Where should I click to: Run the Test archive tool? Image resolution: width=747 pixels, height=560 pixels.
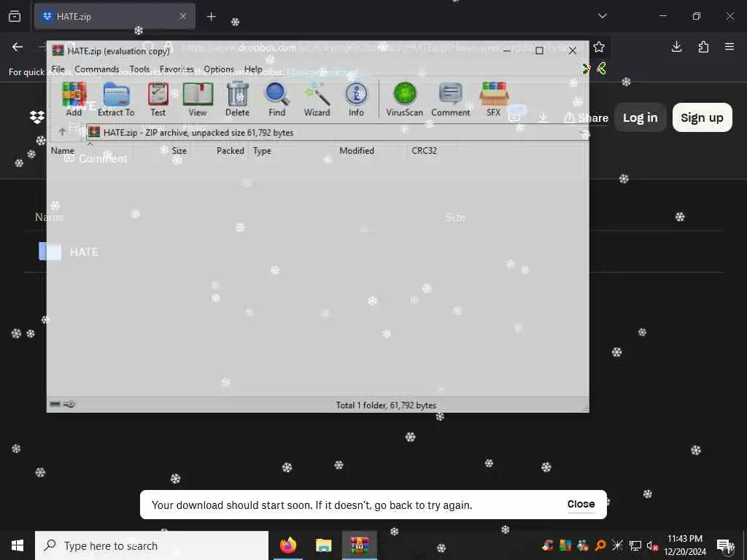click(x=158, y=99)
